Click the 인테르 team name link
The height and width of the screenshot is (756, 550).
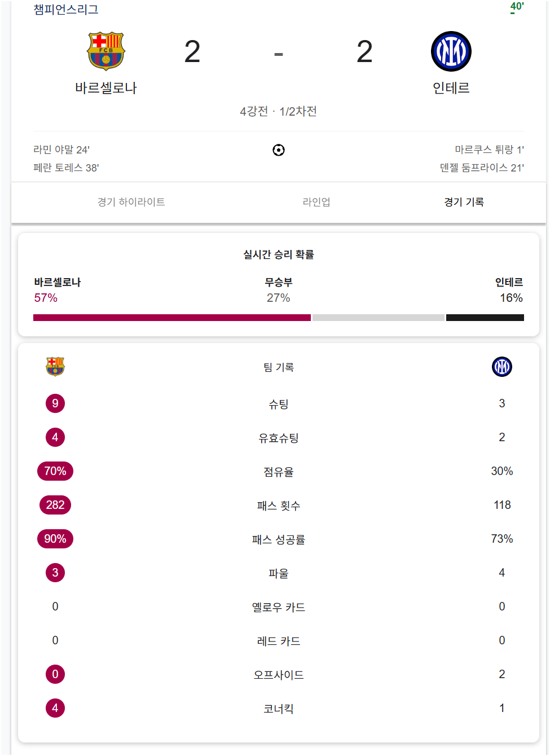(451, 88)
